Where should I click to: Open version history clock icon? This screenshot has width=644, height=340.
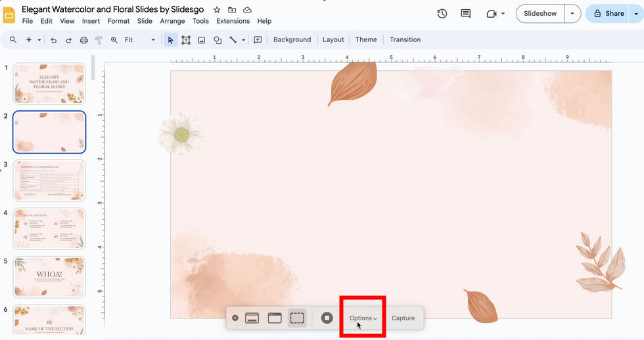[x=442, y=14]
